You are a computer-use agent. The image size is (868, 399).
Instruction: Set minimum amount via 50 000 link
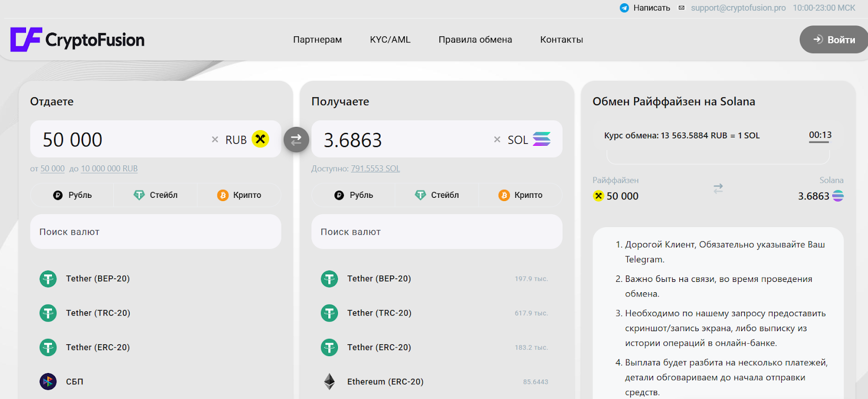point(53,169)
